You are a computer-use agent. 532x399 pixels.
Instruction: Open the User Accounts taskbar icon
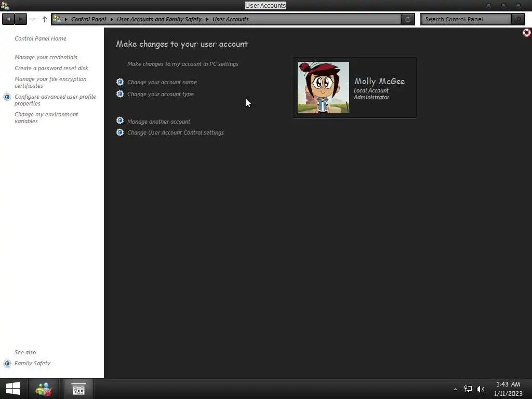(x=44, y=389)
